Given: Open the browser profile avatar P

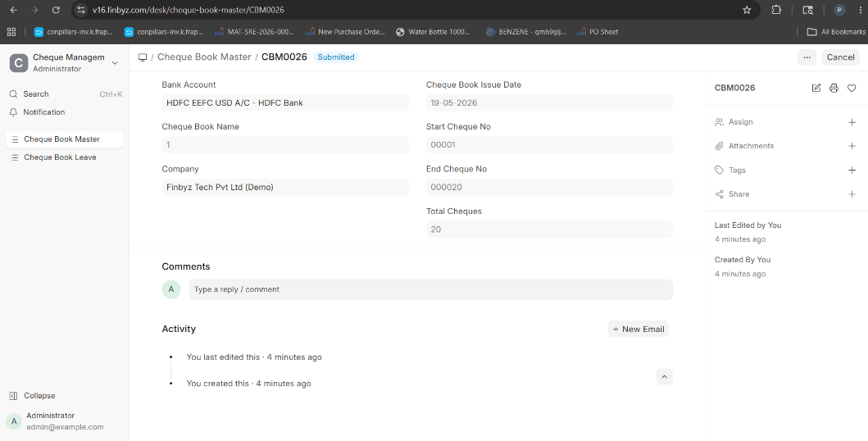Looking at the screenshot, I should coord(839,10).
